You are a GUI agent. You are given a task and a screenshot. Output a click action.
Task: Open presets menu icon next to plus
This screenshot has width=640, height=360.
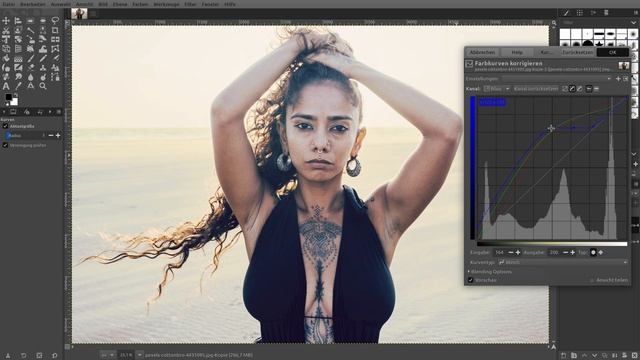pyautogui.click(x=625, y=79)
